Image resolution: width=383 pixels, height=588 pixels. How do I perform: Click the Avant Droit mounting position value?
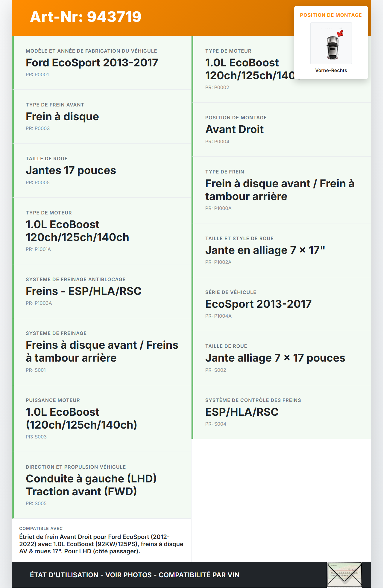(234, 130)
